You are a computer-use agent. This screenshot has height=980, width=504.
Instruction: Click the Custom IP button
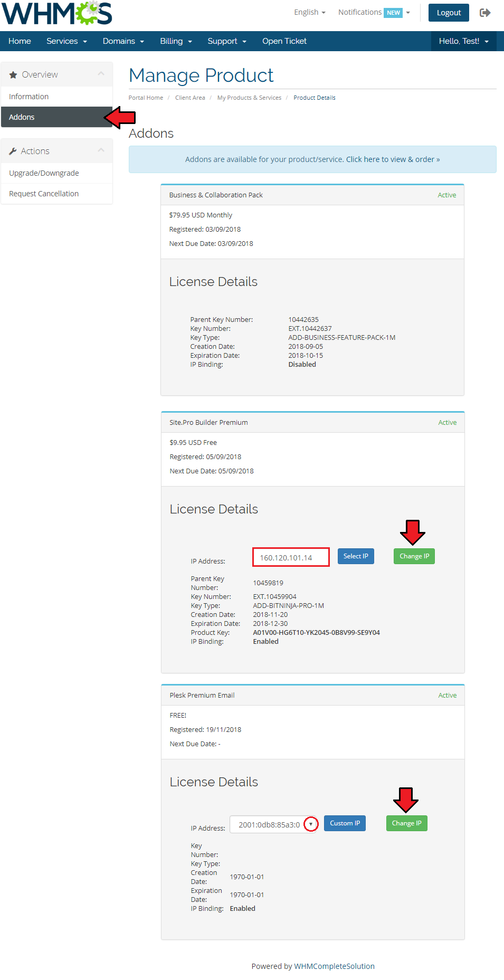click(345, 823)
